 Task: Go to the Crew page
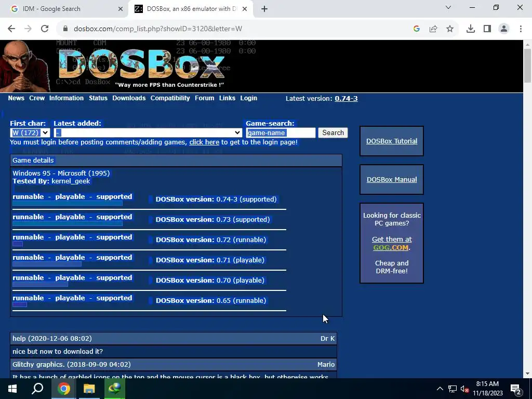pyautogui.click(x=37, y=98)
